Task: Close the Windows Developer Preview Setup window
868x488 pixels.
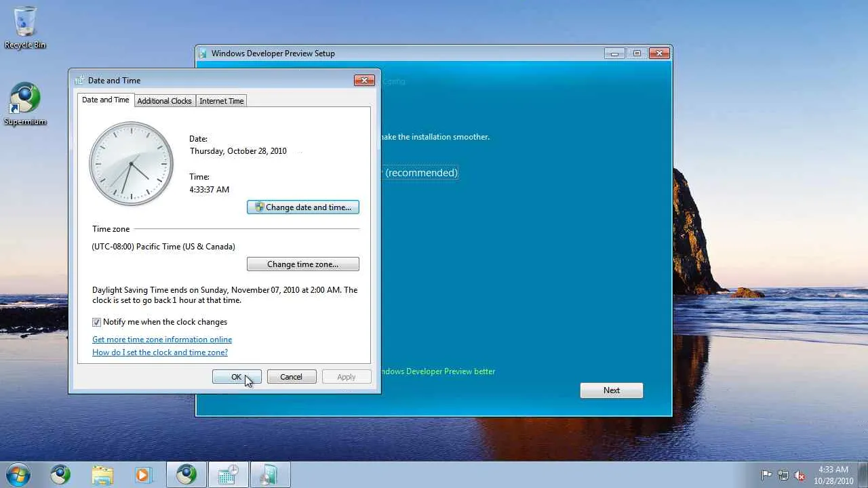Action: [659, 54]
